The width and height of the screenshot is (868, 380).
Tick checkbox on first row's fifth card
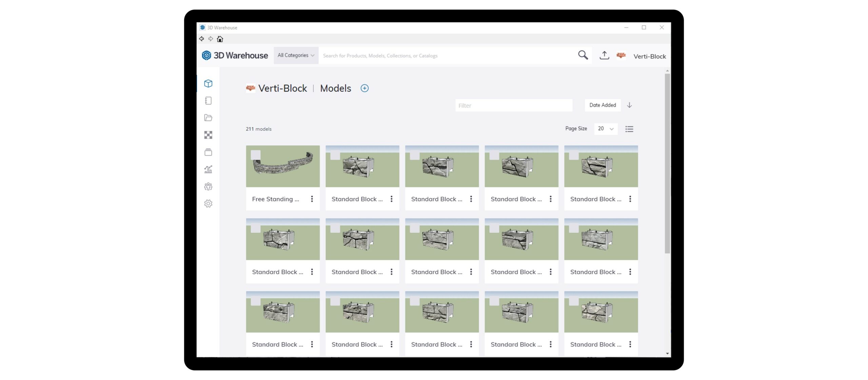coord(574,155)
